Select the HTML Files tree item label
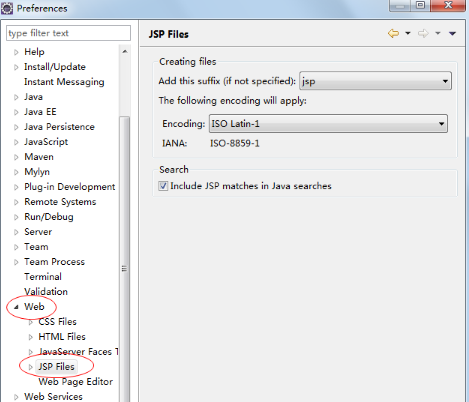This screenshot has width=469, height=402. pos(62,337)
